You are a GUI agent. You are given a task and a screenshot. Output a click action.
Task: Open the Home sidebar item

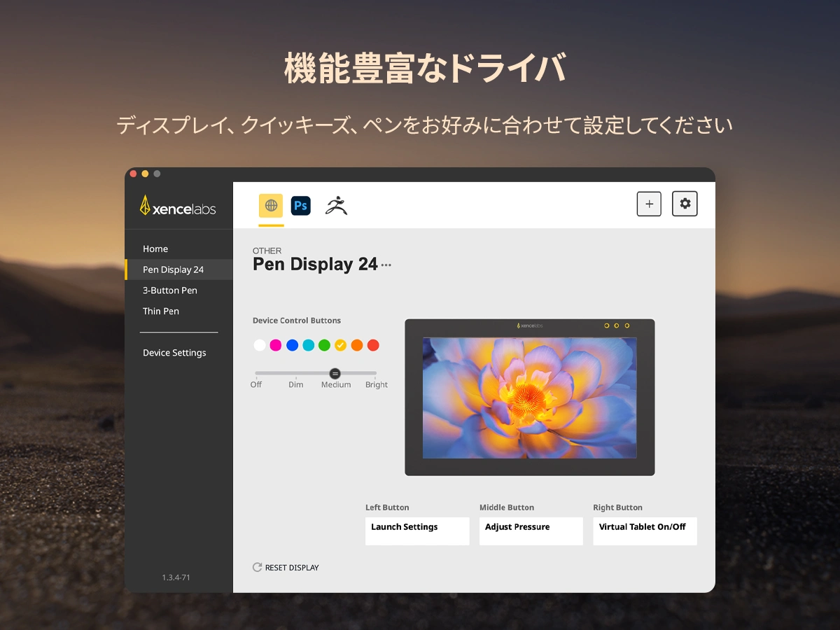[155, 248]
